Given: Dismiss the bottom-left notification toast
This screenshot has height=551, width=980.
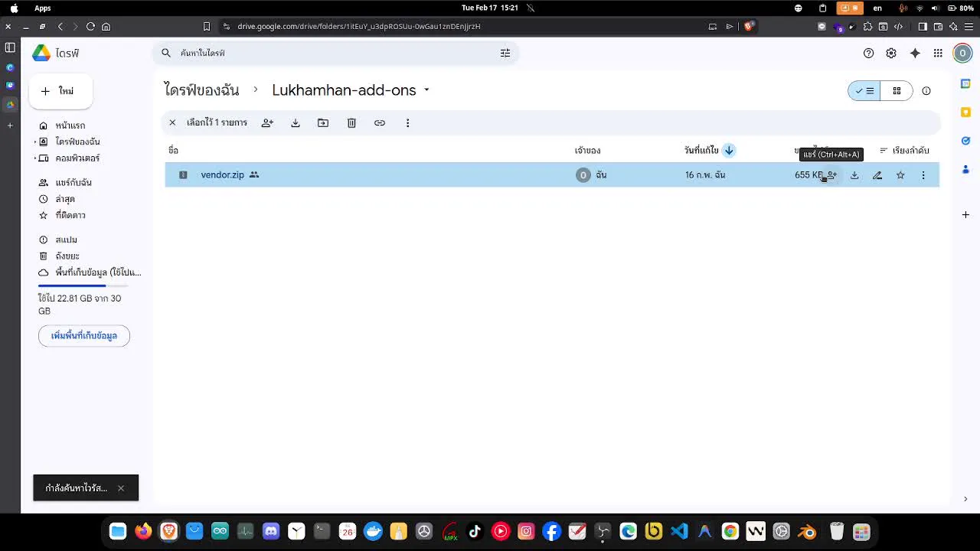Looking at the screenshot, I should (x=121, y=488).
